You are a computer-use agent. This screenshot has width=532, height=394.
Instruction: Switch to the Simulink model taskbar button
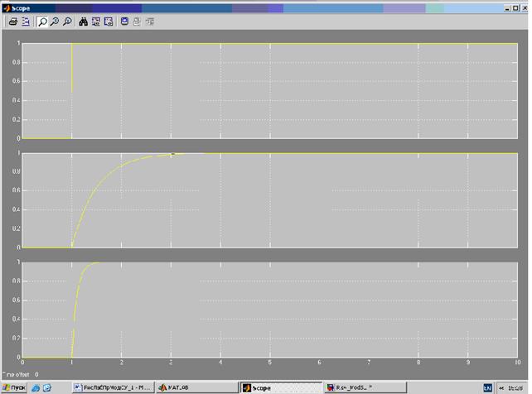(x=365, y=387)
